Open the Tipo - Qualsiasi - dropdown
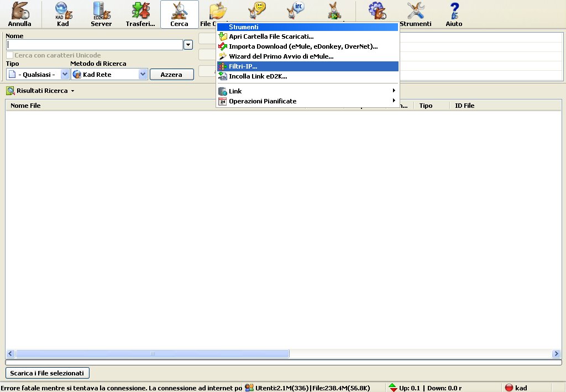 (38, 74)
